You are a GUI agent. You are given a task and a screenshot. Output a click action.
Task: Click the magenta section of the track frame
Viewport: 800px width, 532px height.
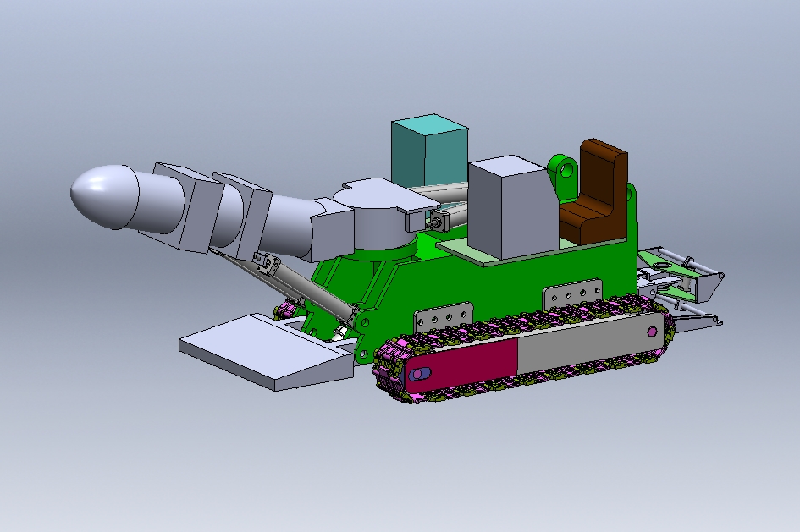tap(463, 365)
